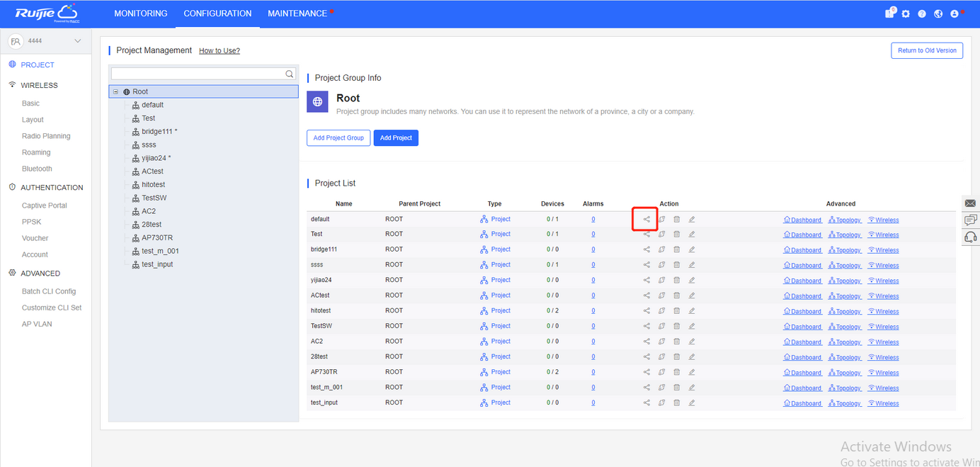Open the MAINTENANCE tab
980x467 pixels.
coord(297,13)
